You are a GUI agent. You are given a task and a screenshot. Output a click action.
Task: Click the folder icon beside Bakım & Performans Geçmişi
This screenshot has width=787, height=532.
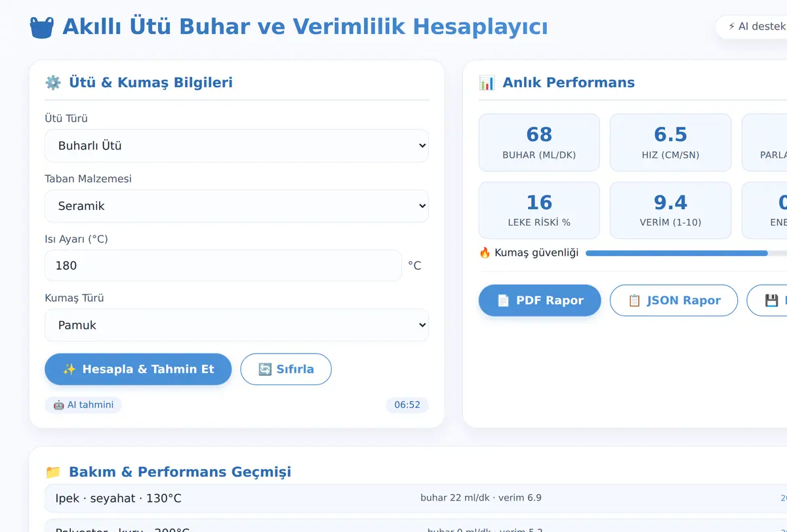pos(52,472)
